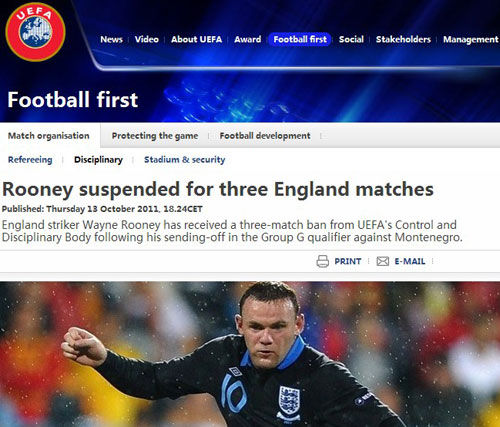Open the Refereeing sub-link

(30, 160)
